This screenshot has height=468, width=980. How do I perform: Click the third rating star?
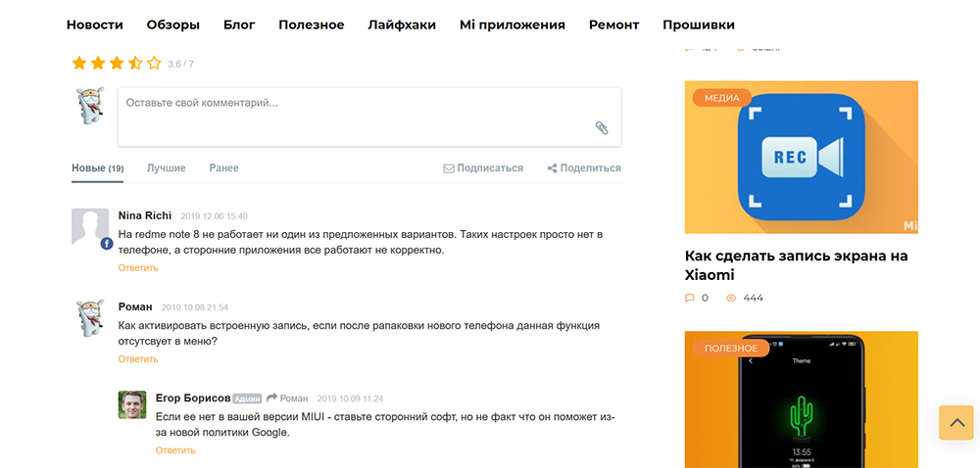pyautogui.click(x=117, y=63)
